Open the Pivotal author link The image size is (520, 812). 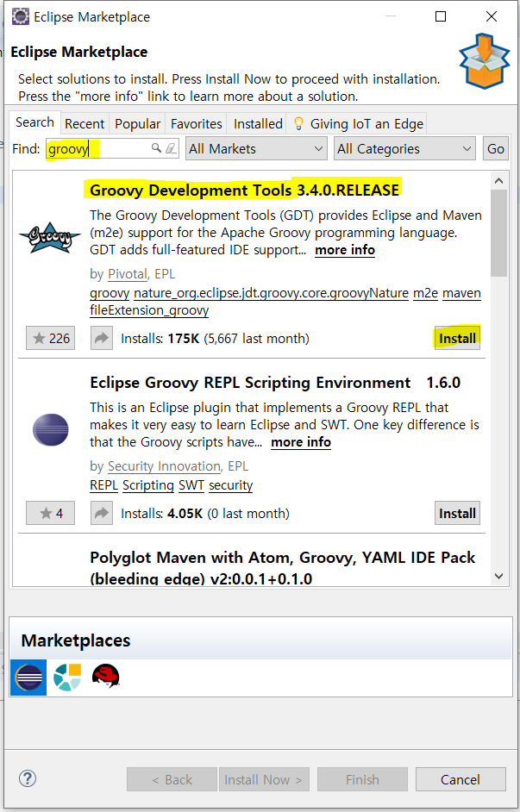[128, 274]
